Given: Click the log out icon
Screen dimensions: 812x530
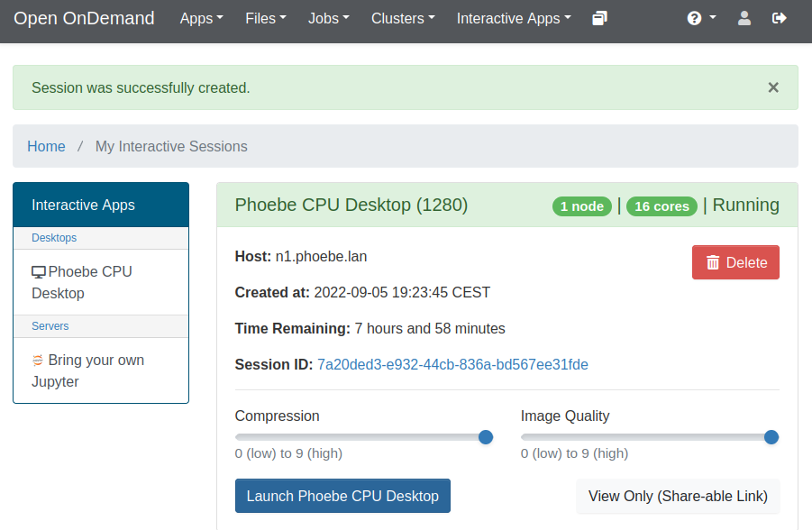Looking at the screenshot, I should tap(779, 18).
